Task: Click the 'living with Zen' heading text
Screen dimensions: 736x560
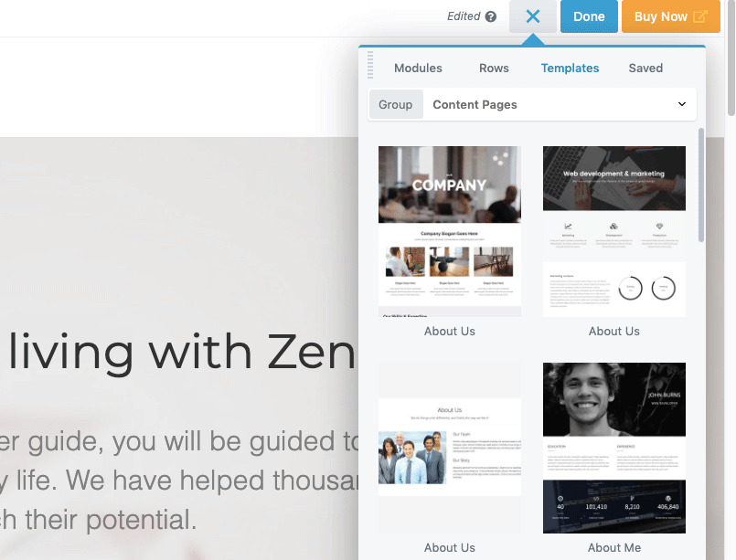Action: 182,352
